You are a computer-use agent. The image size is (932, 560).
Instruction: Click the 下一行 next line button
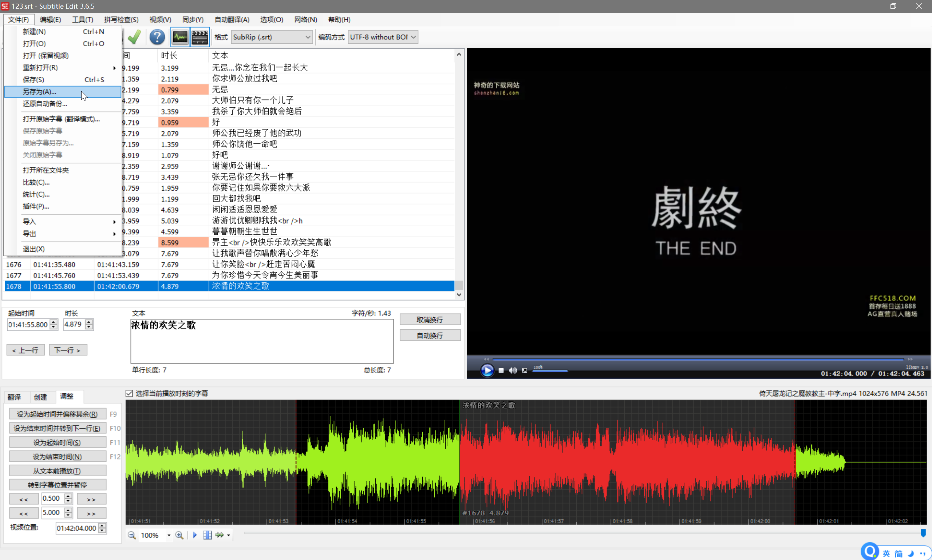68,350
